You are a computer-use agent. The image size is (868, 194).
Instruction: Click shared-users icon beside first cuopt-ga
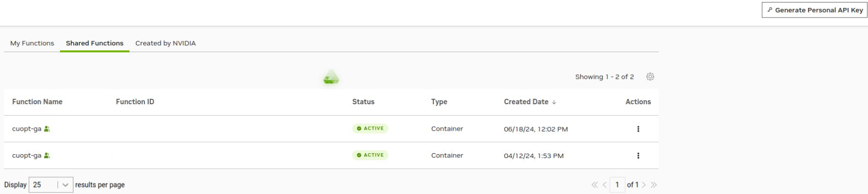(x=47, y=129)
